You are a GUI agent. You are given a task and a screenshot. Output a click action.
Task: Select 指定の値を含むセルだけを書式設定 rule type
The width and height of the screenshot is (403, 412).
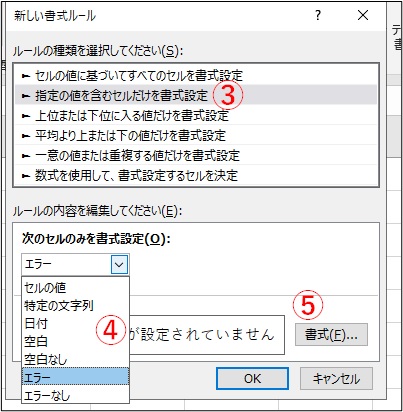196,95
